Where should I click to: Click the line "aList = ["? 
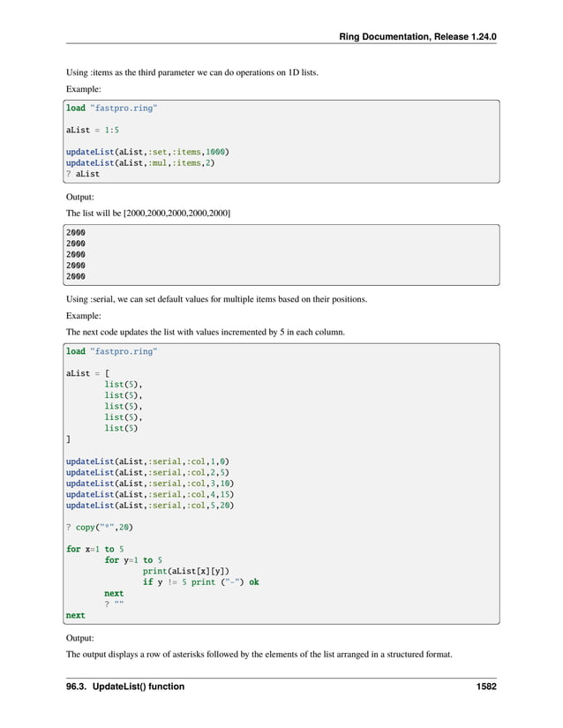click(x=87, y=373)
